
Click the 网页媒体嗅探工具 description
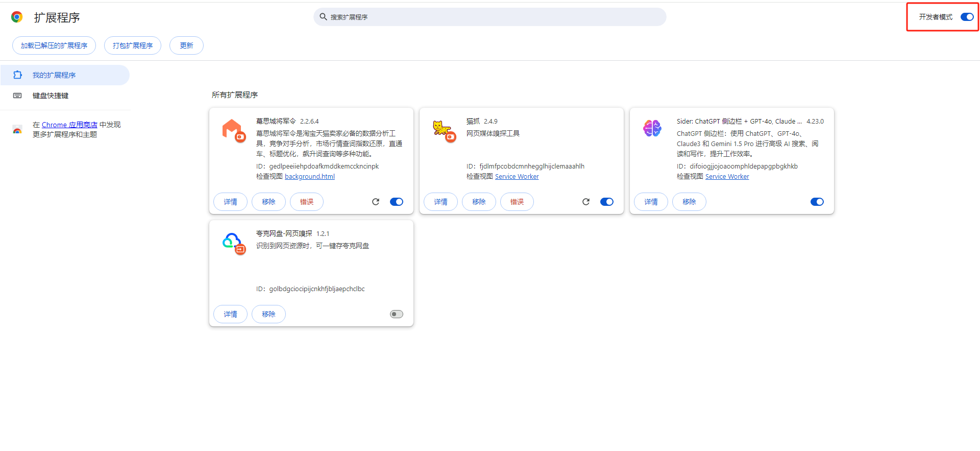tap(493, 133)
